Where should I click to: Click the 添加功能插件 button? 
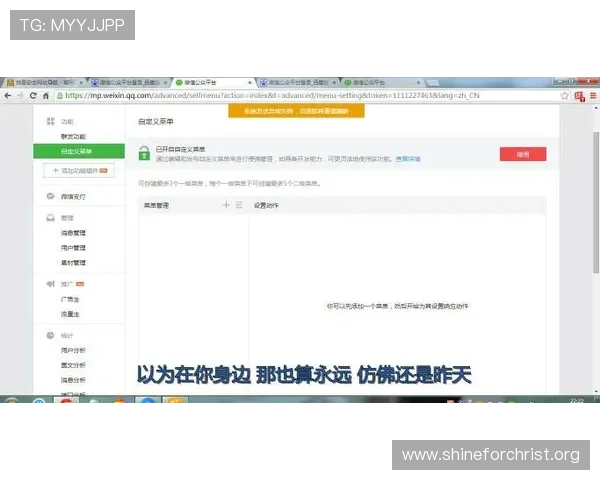click(x=79, y=170)
